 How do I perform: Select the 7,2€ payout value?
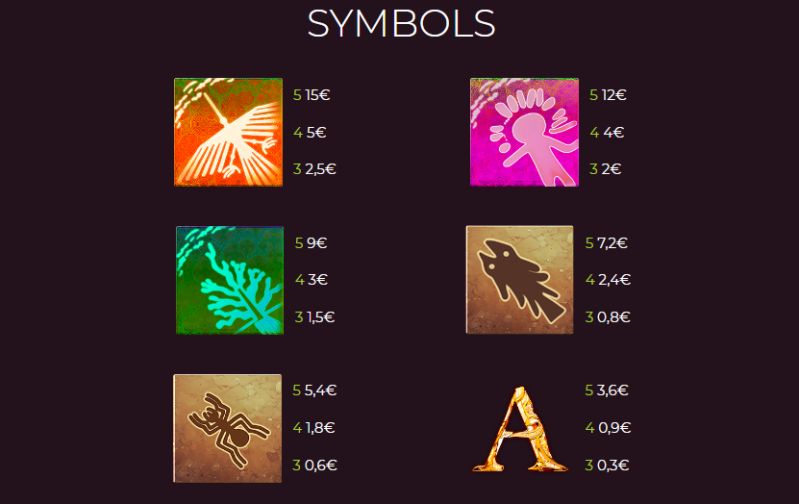pyautogui.click(x=612, y=243)
